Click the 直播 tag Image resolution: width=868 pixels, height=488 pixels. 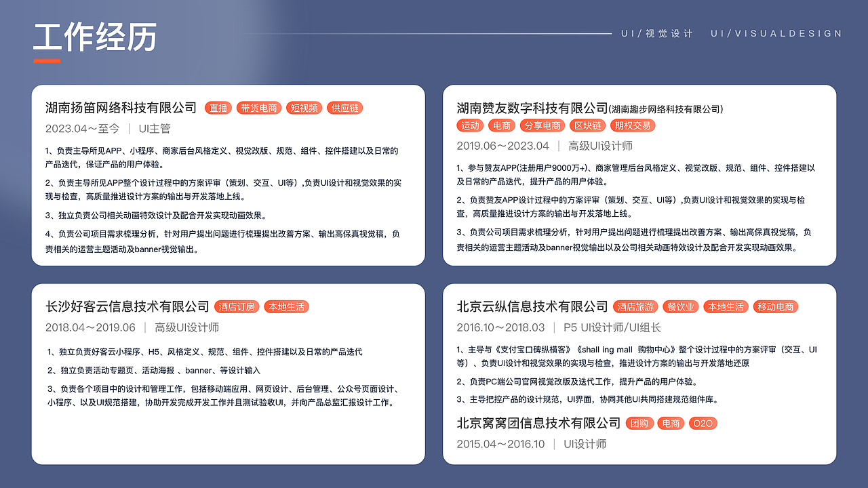[x=218, y=108]
